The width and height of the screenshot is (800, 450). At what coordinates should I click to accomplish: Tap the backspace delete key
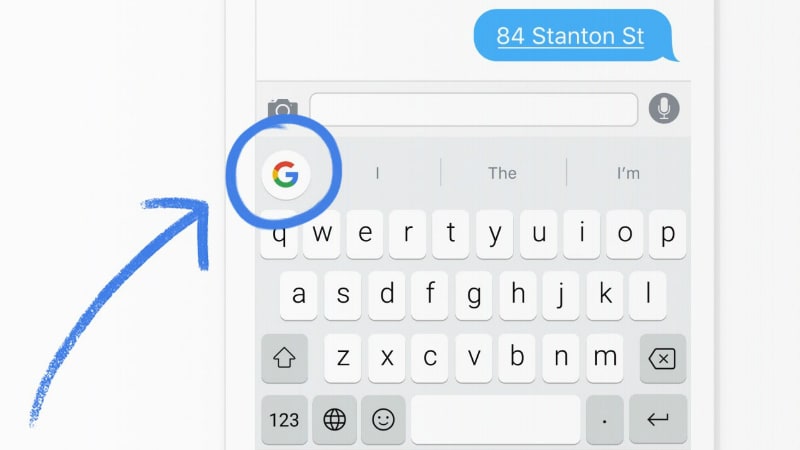(662, 359)
